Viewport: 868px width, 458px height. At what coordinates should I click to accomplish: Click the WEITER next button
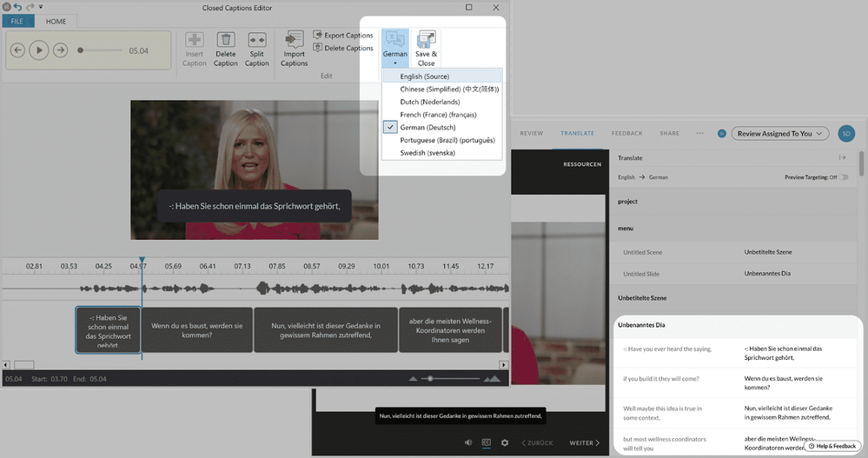click(x=584, y=443)
